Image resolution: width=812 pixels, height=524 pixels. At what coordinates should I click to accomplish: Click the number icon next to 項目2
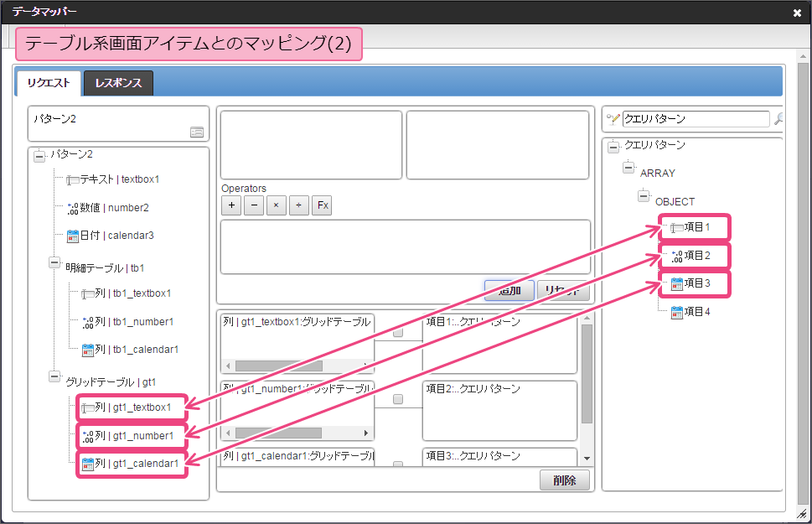pos(677,256)
